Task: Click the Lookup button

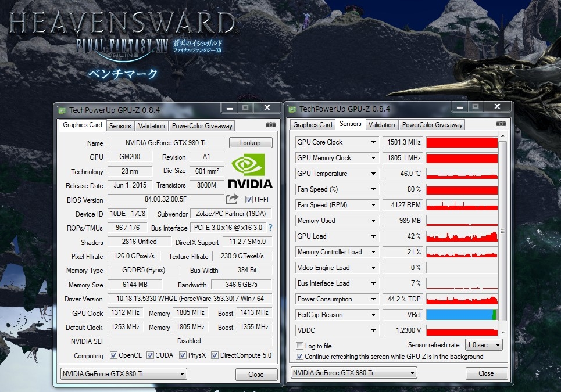Action: click(x=251, y=143)
